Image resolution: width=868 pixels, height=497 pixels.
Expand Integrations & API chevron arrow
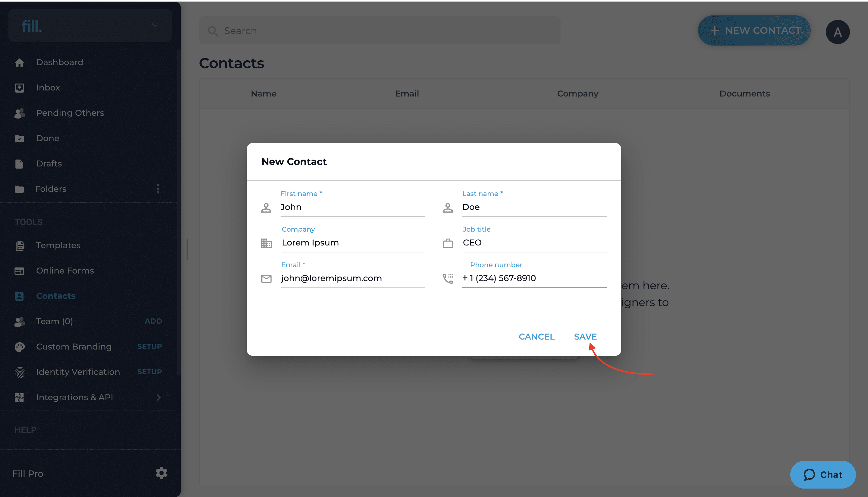click(159, 397)
